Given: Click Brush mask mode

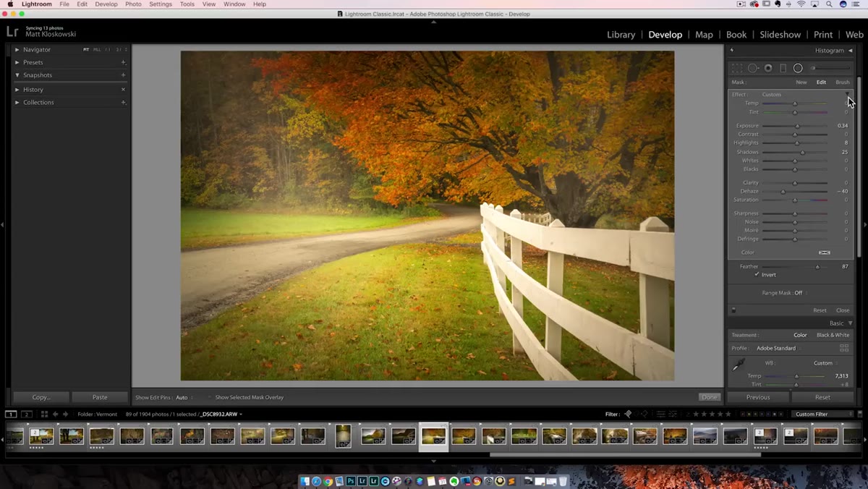Looking at the screenshot, I should click(843, 82).
